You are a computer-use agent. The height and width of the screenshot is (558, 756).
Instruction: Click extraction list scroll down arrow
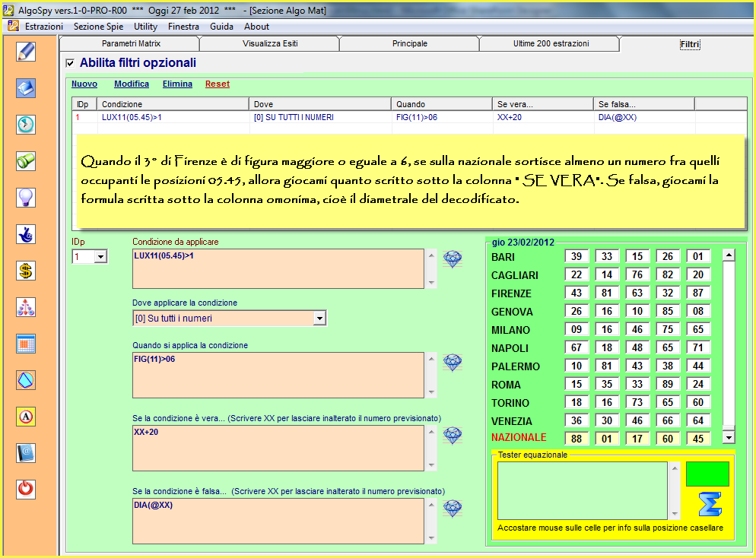(729, 438)
